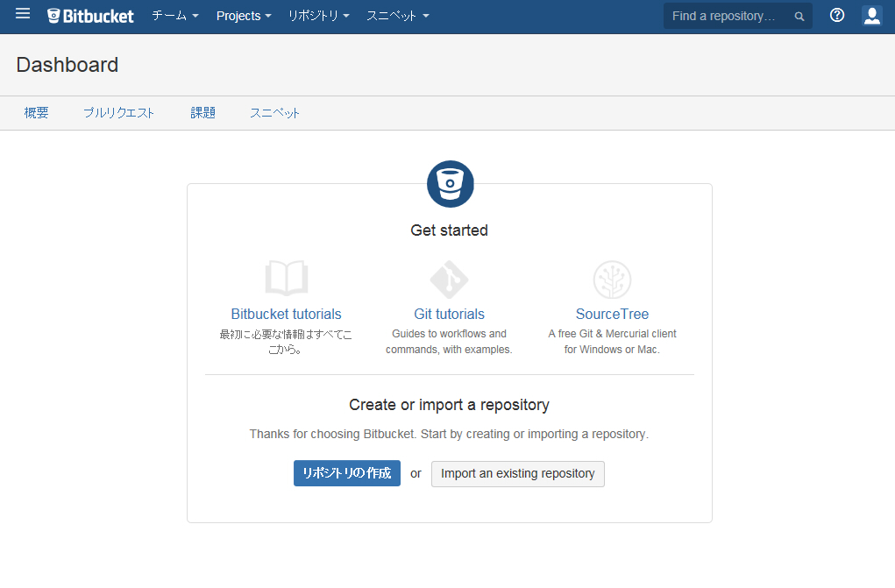This screenshot has width=895, height=588.
Task: Click the Create or import a repository heading
Action: click(x=449, y=405)
